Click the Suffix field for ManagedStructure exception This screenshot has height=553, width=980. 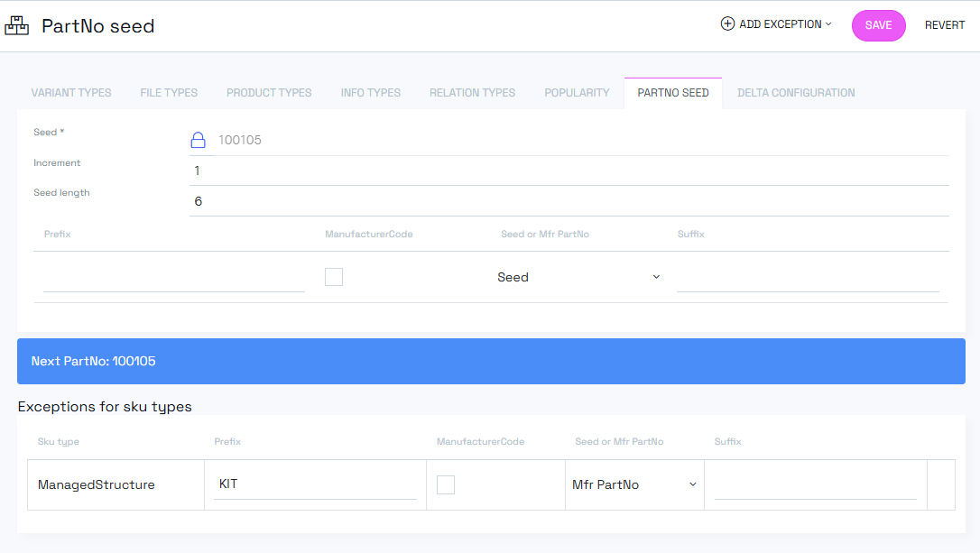point(815,485)
